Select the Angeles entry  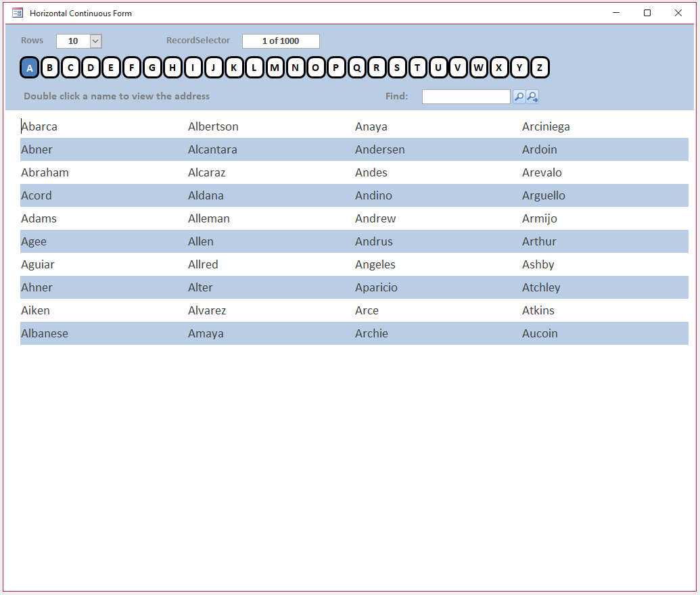click(x=375, y=264)
